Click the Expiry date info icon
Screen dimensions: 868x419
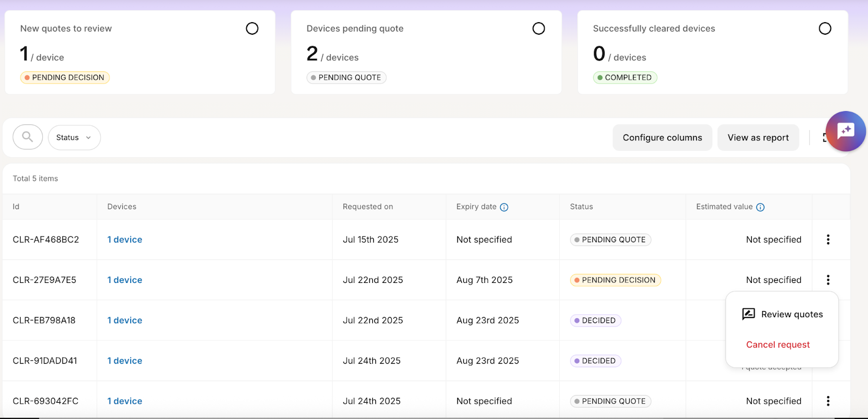click(504, 207)
